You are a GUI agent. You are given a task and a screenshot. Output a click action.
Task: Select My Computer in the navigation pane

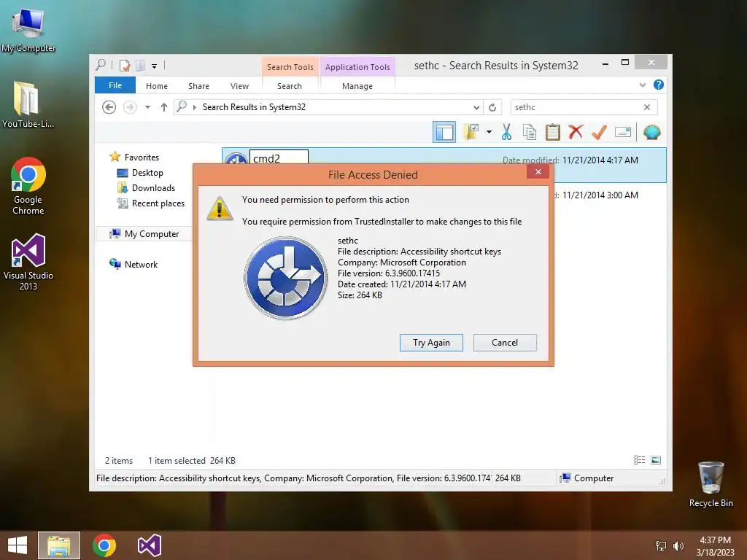(x=152, y=234)
